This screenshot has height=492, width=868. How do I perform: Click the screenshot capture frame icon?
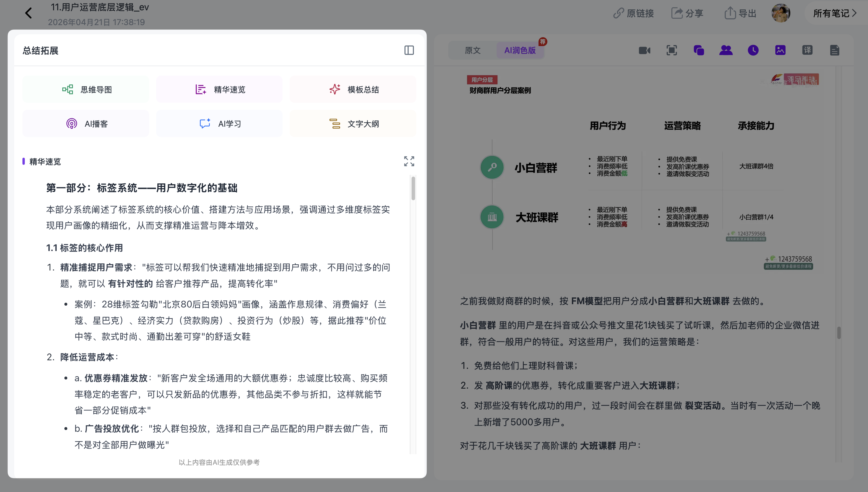tap(672, 50)
